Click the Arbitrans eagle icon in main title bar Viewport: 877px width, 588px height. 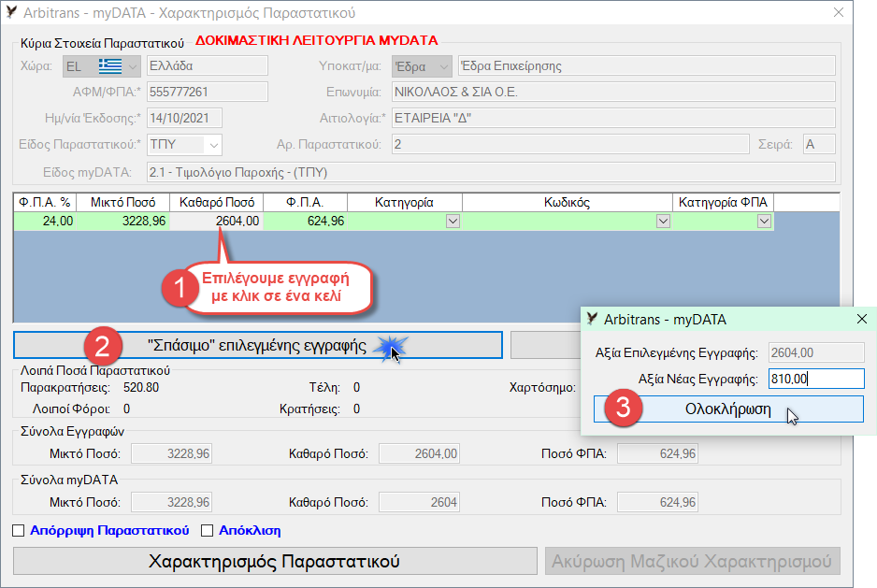point(11,12)
